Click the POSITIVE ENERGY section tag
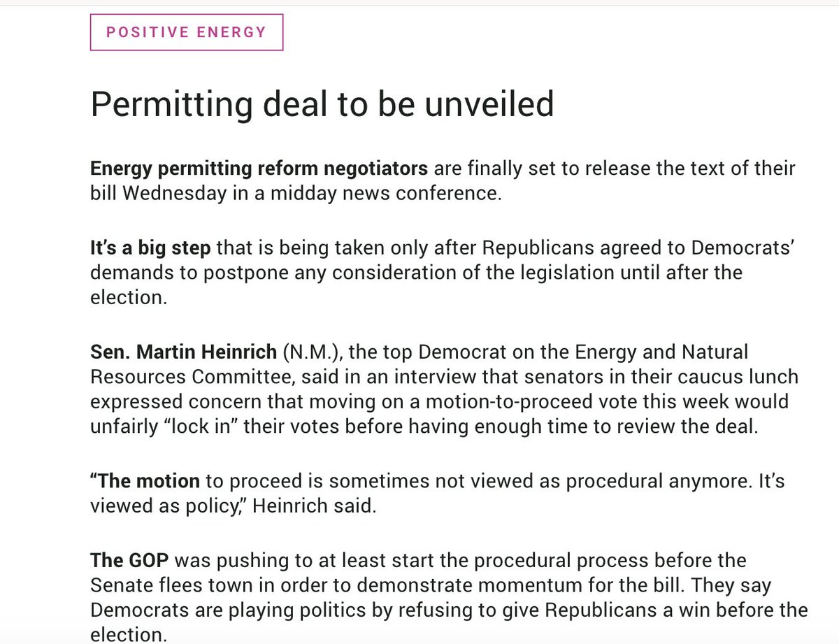The width and height of the screenshot is (839, 644). pyautogui.click(x=187, y=31)
